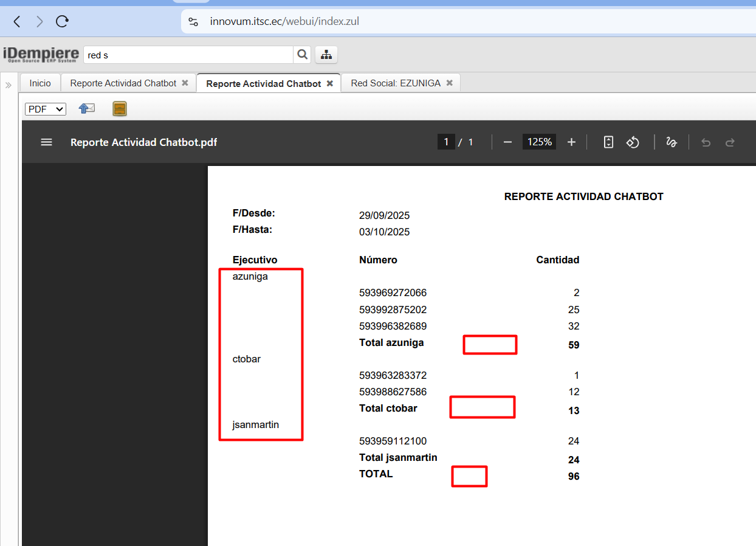Zoom out the PDF with minus
Screen dimensions: 756x546
click(508, 142)
